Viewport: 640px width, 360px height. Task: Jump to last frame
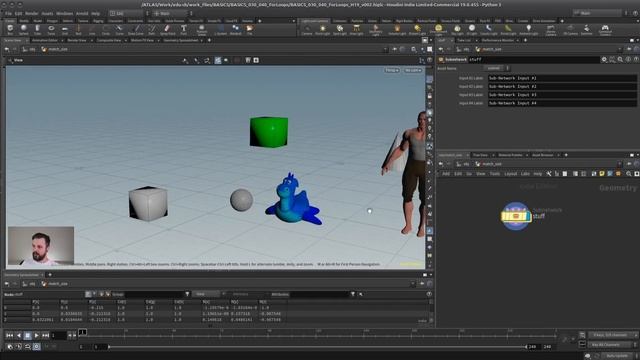46,336
